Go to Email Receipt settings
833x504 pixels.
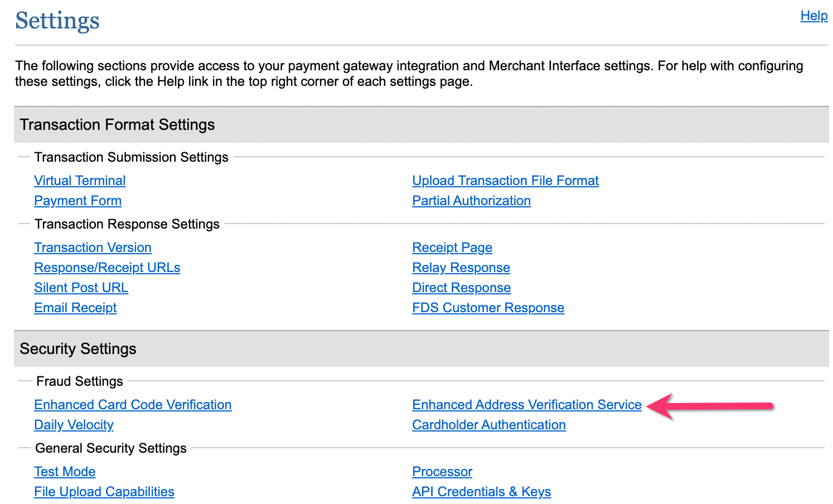(75, 308)
